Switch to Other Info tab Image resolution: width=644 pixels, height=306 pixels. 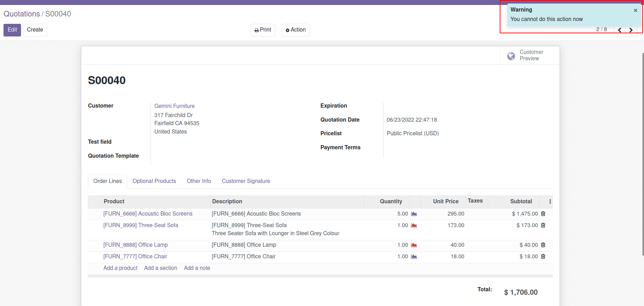pos(199,181)
